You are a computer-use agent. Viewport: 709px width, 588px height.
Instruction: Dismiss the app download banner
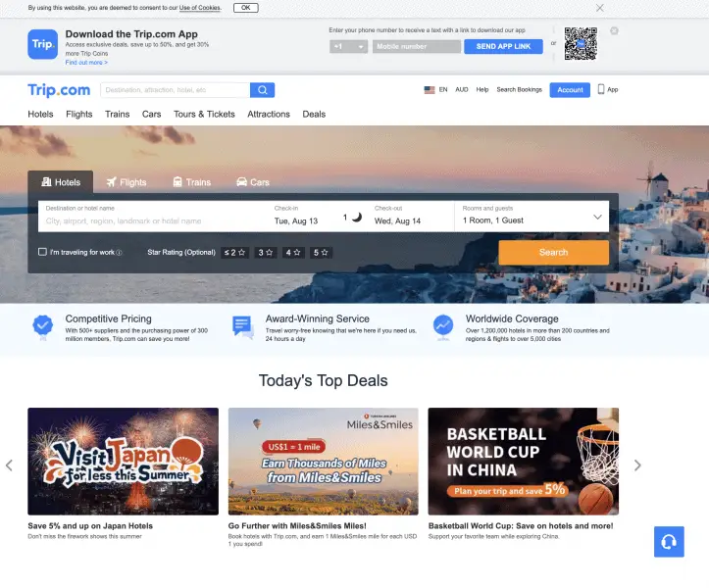614,30
